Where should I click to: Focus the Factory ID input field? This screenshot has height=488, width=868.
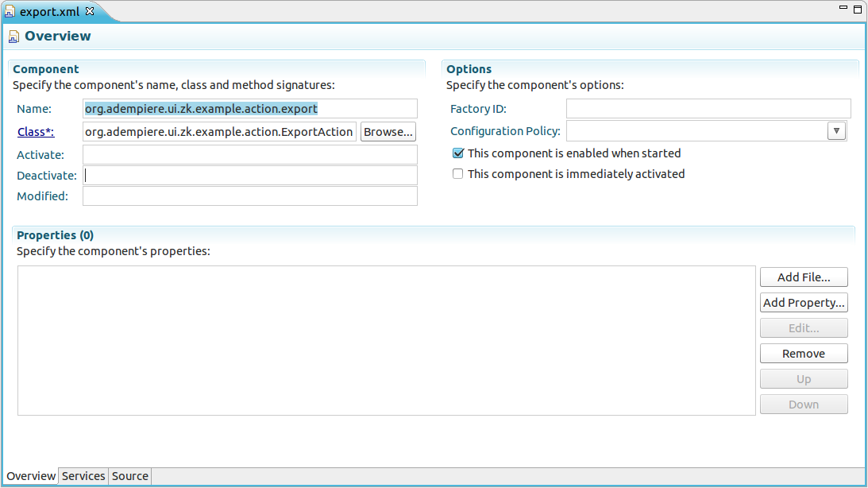(708, 109)
